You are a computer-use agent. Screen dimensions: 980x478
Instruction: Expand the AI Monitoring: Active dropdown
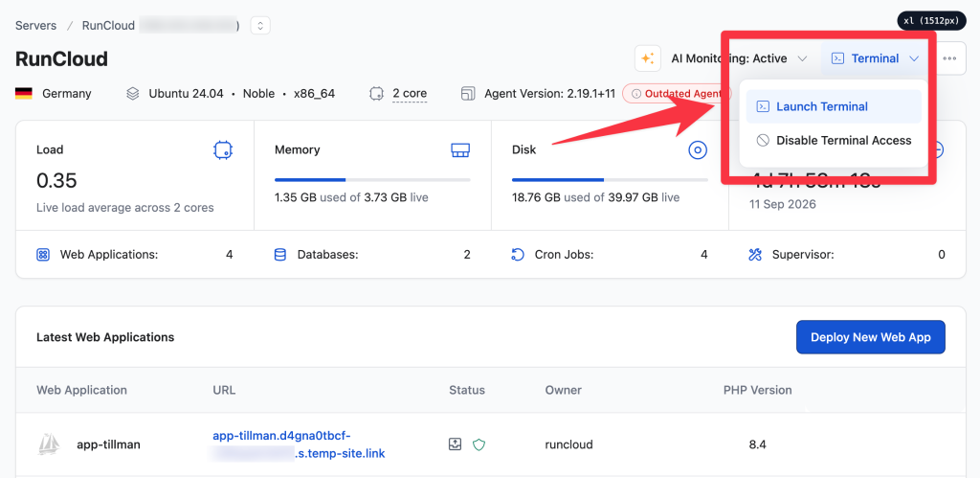click(740, 58)
